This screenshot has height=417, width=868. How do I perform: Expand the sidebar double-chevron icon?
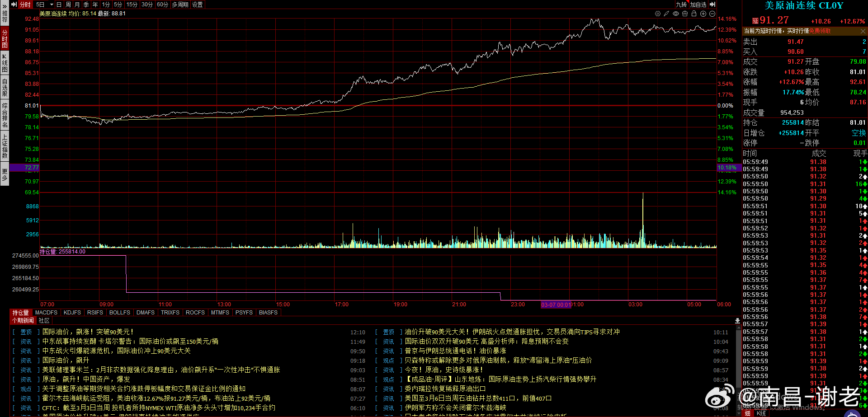[5, 6]
